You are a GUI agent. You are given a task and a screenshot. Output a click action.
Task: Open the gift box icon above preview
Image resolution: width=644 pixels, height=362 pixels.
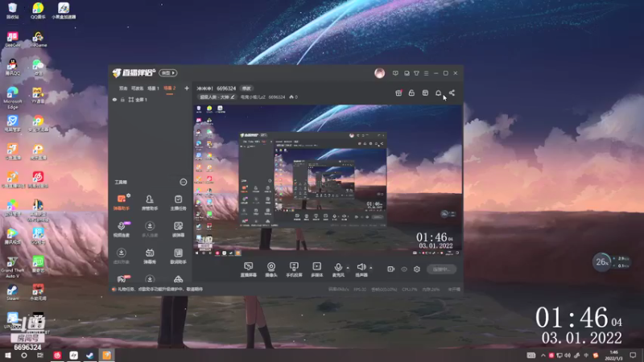coord(398,93)
